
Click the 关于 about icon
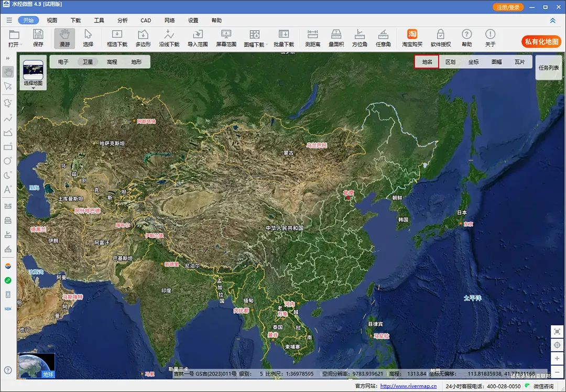coord(490,38)
